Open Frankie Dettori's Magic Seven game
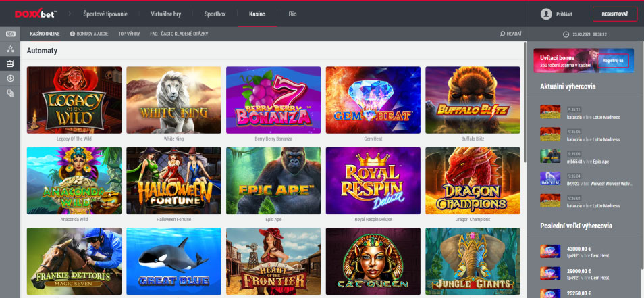This screenshot has width=644, height=298. click(x=74, y=261)
